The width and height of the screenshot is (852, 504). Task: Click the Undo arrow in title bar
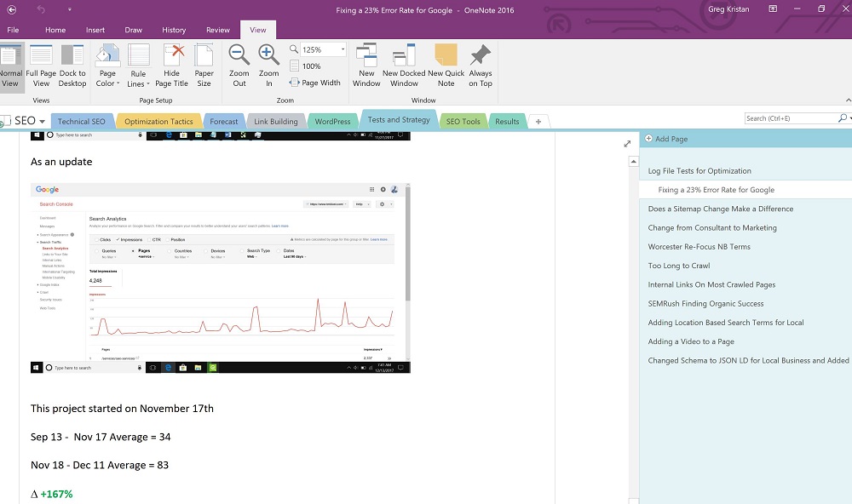[x=41, y=9]
